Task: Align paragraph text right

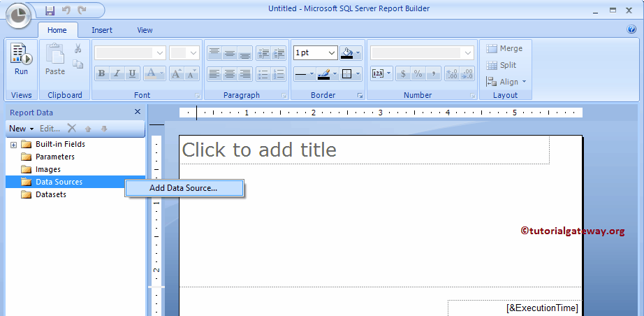Action: pos(244,74)
